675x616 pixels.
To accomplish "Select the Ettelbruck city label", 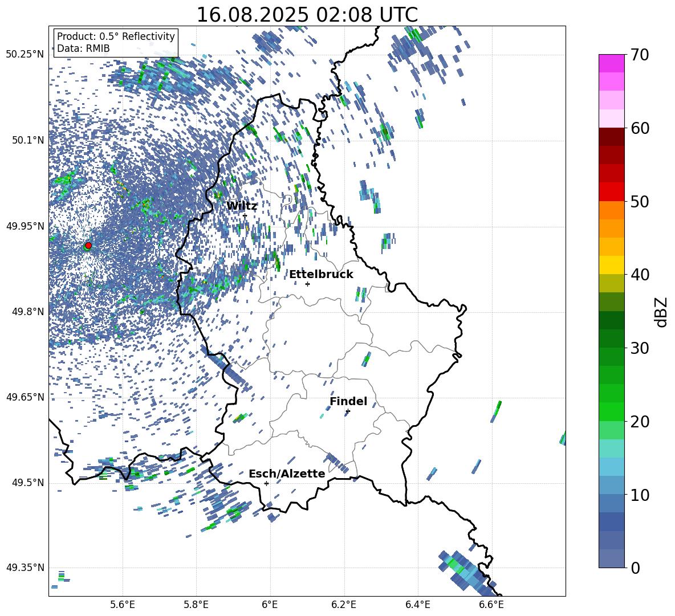I will (321, 275).
